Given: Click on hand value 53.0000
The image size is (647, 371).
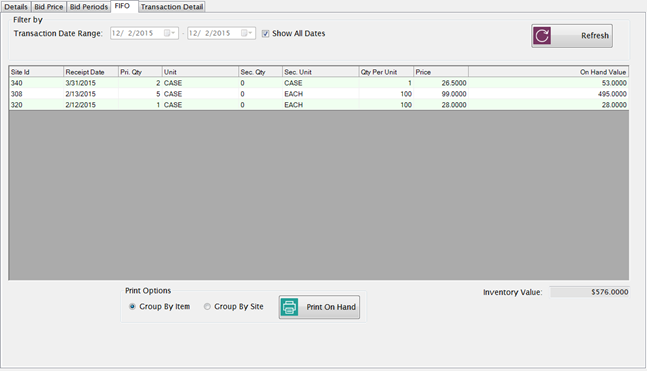Looking at the screenshot, I should (x=548, y=83).
